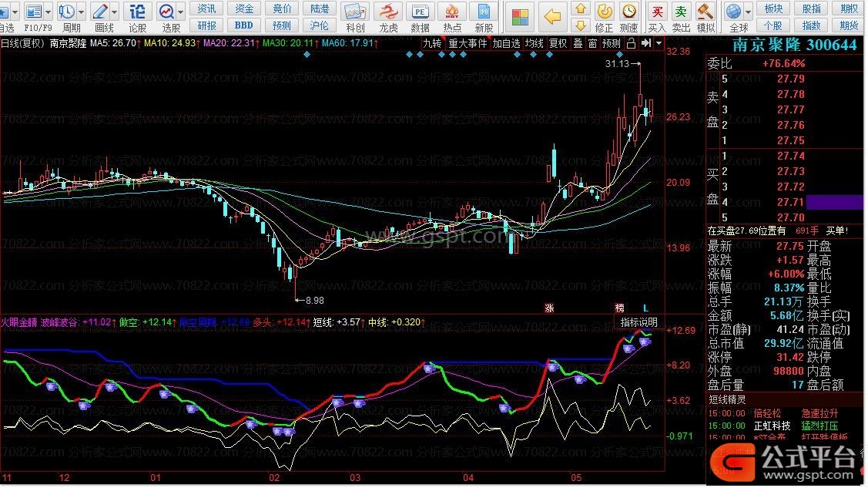
Task: Click the 南京聚隆 300644 stock title
Action: point(794,45)
